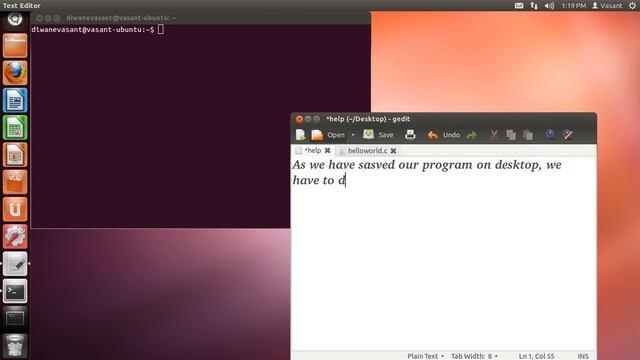Select the gedit Text Editor launcher icon
This screenshot has width=640, height=360.
[15, 264]
